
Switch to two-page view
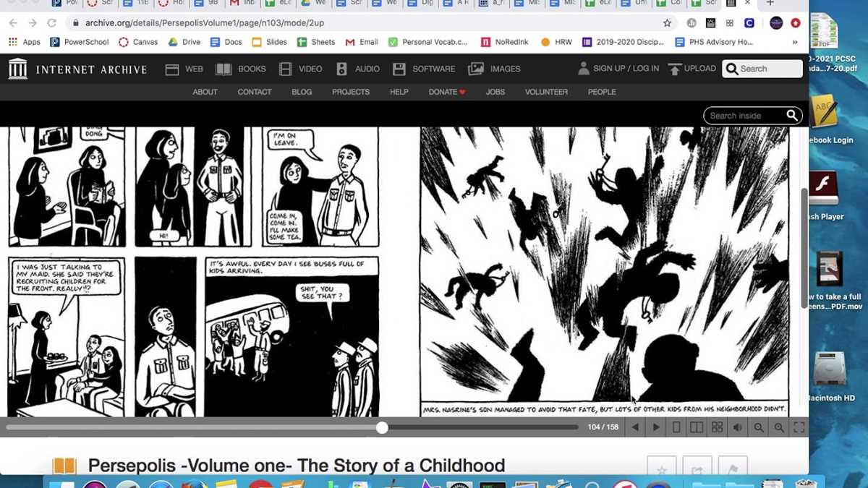coord(697,427)
